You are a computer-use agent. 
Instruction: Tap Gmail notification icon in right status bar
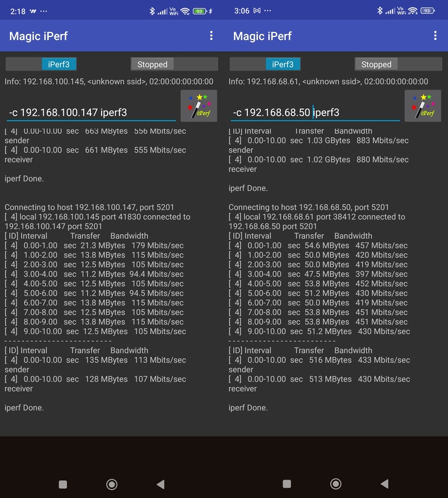coord(257,10)
